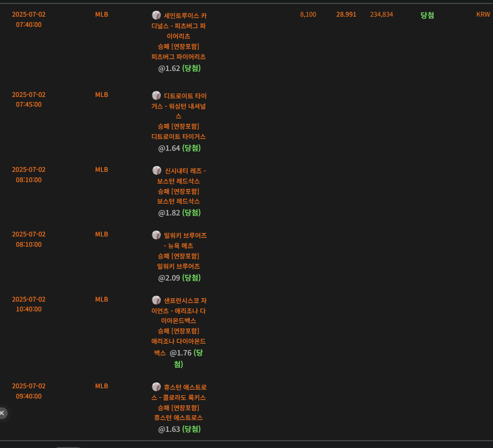
Task: Click odds @1.76 for 애리조나 다이아몬드백스
Action: 180,353
